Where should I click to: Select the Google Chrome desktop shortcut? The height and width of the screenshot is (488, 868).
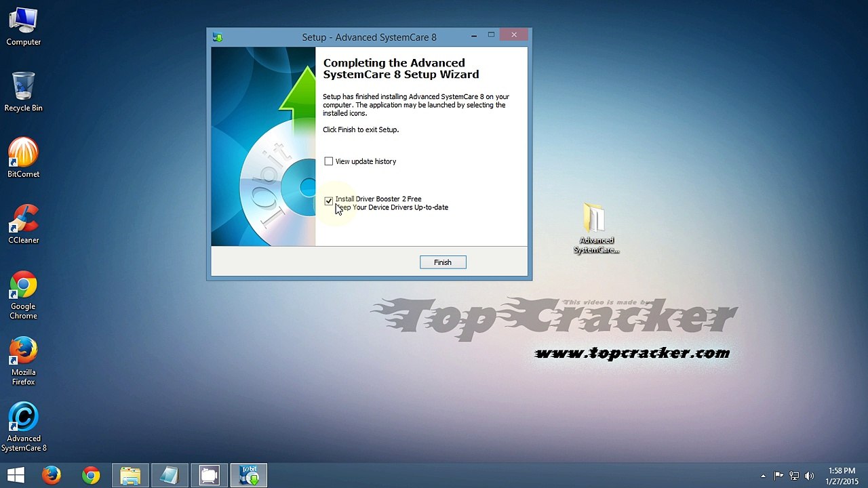[x=24, y=296]
